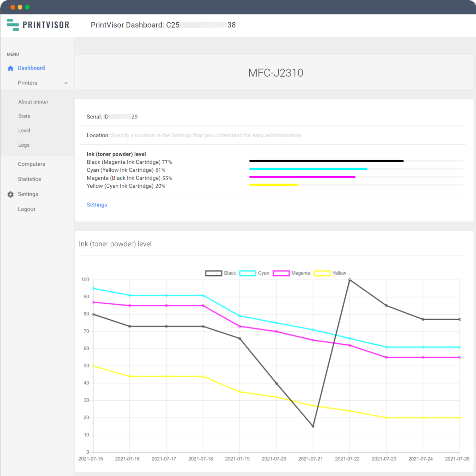This screenshot has width=476, height=476.
Task: Open the Statistics sidebar entry
Action: tap(29, 179)
